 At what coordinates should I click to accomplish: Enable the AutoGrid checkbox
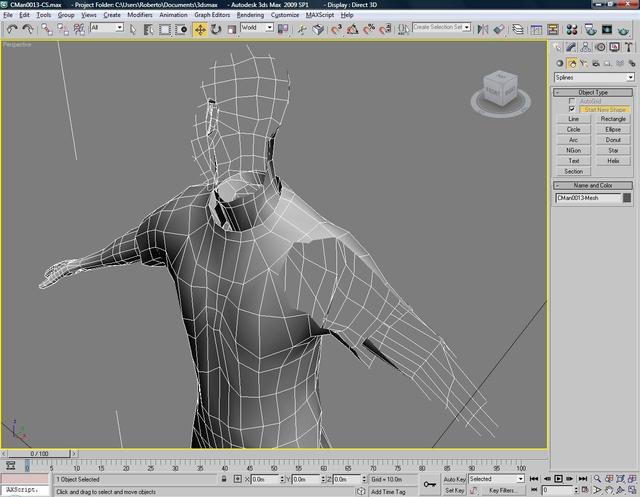572,101
